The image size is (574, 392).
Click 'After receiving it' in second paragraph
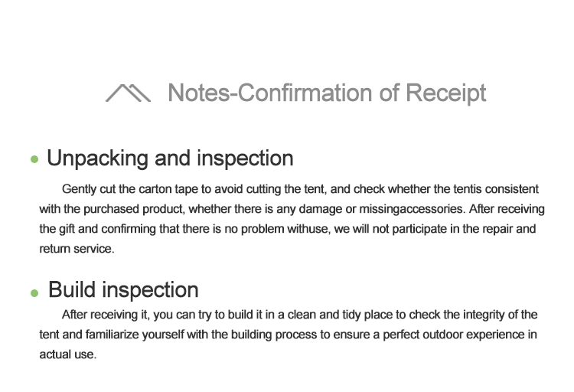pyautogui.click(x=106, y=315)
